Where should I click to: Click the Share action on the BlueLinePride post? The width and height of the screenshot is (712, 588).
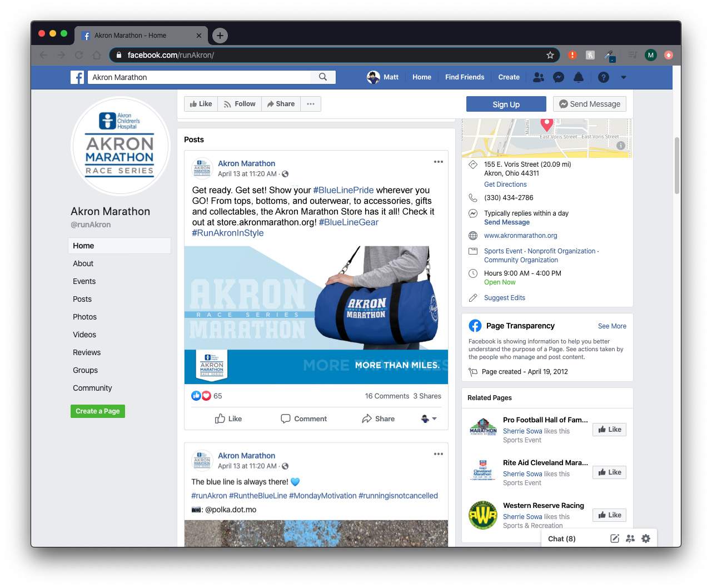tap(379, 418)
